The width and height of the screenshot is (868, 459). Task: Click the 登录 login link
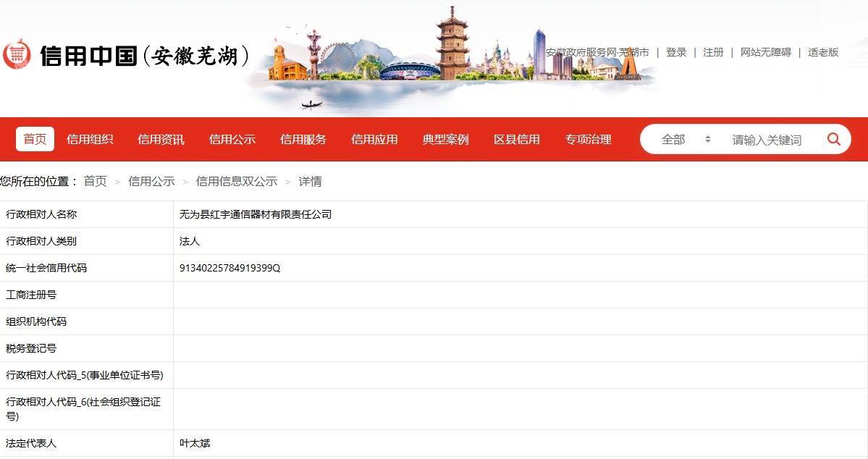coord(676,52)
